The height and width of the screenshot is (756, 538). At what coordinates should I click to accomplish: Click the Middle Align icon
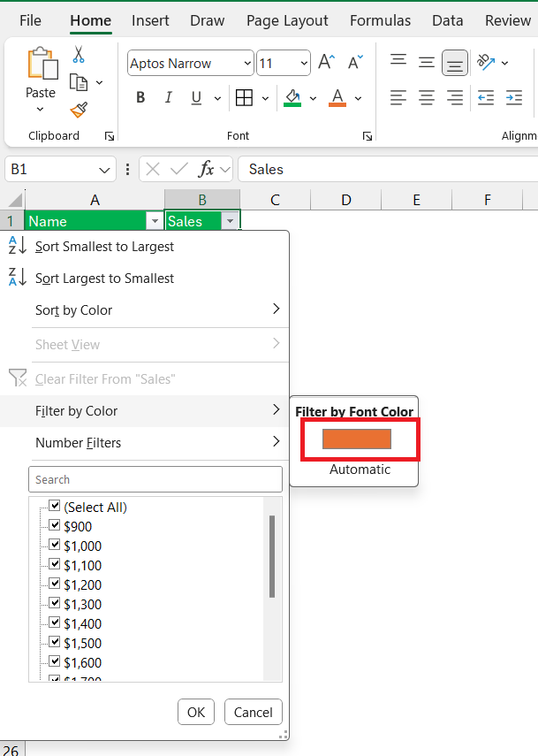click(x=427, y=63)
